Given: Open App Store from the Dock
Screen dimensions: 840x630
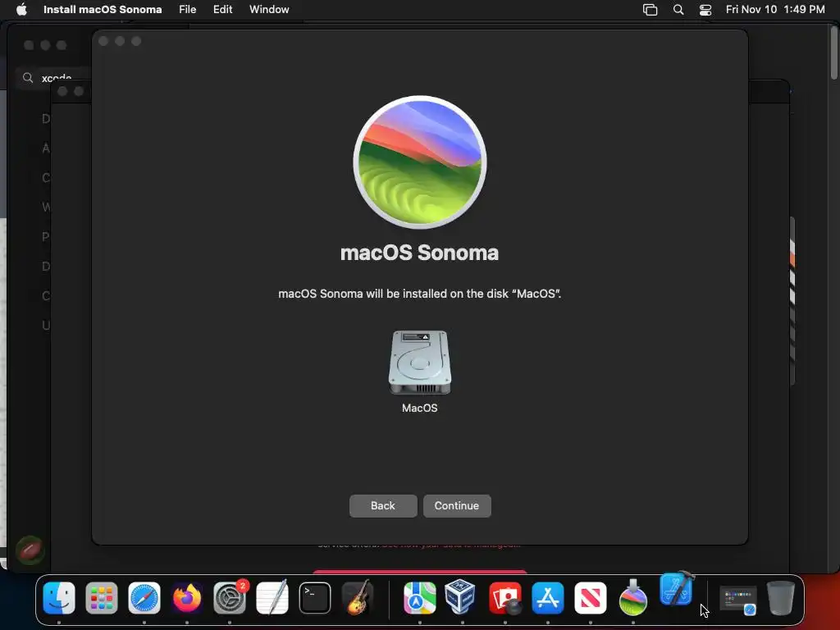Looking at the screenshot, I should (x=547, y=598).
